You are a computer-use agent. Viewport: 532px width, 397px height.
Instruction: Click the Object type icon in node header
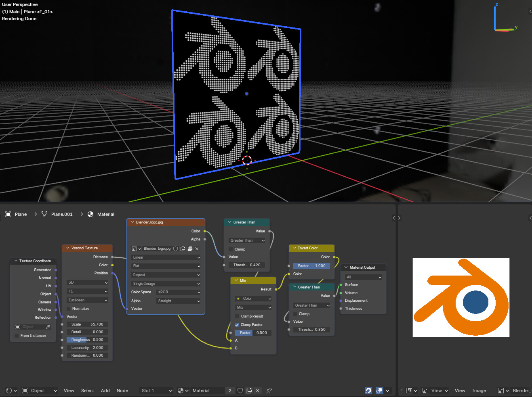click(25, 391)
